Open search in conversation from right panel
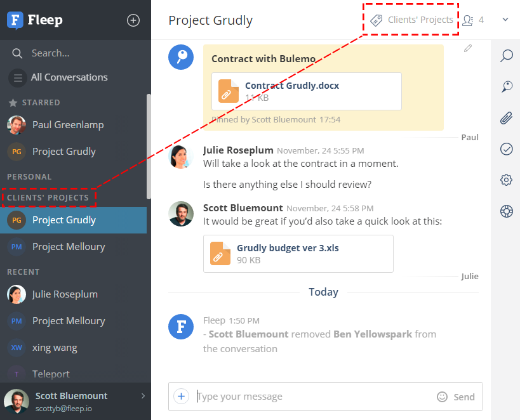The image size is (520, 420). (506, 56)
